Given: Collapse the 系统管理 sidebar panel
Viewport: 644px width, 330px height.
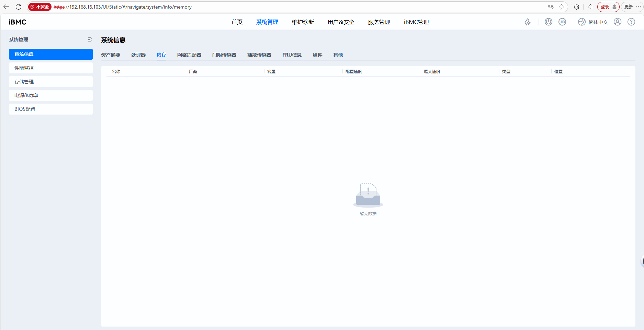Looking at the screenshot, I should pos(90,40).
